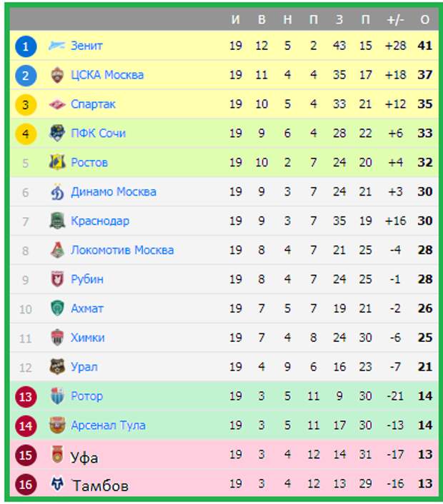Click the Rostov yellow-blue crest
This screenshot has width=443, height=504.
click(57, 162)
